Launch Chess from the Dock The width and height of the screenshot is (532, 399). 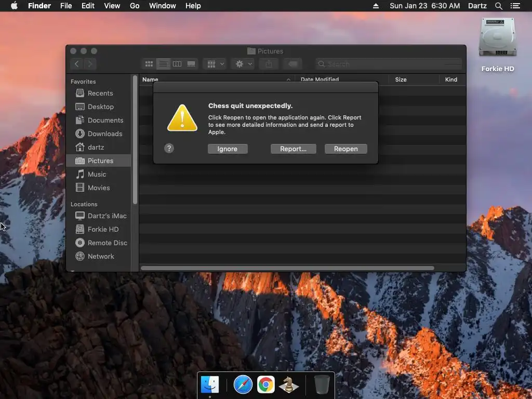pyautogui.click(x=289, y=384)
